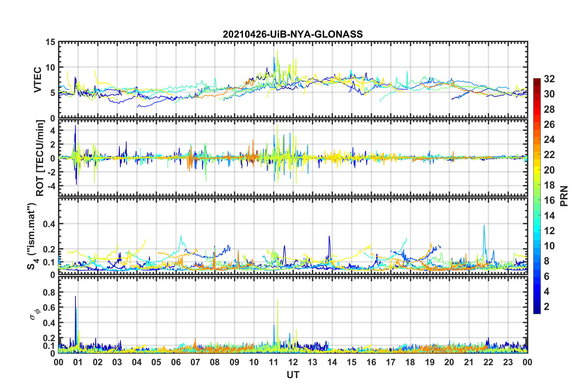This screenshot has height=392, width=586.
Task: Click x-axis tick label 03
Action: pyautogui.click(x=117, y=362)
